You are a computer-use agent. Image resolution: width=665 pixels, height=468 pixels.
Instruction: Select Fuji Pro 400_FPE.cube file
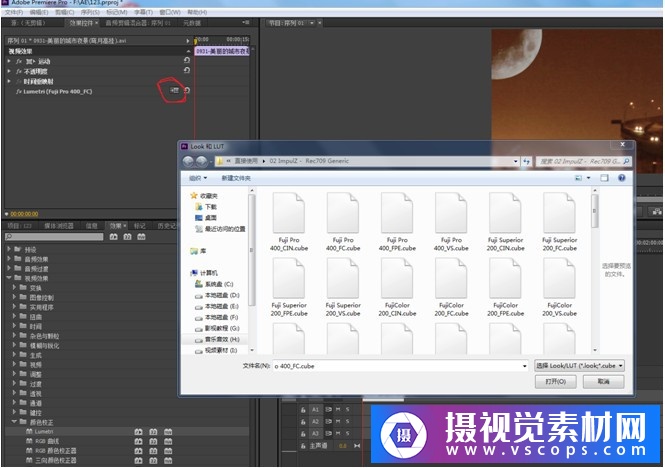click(x=397, y=222)
